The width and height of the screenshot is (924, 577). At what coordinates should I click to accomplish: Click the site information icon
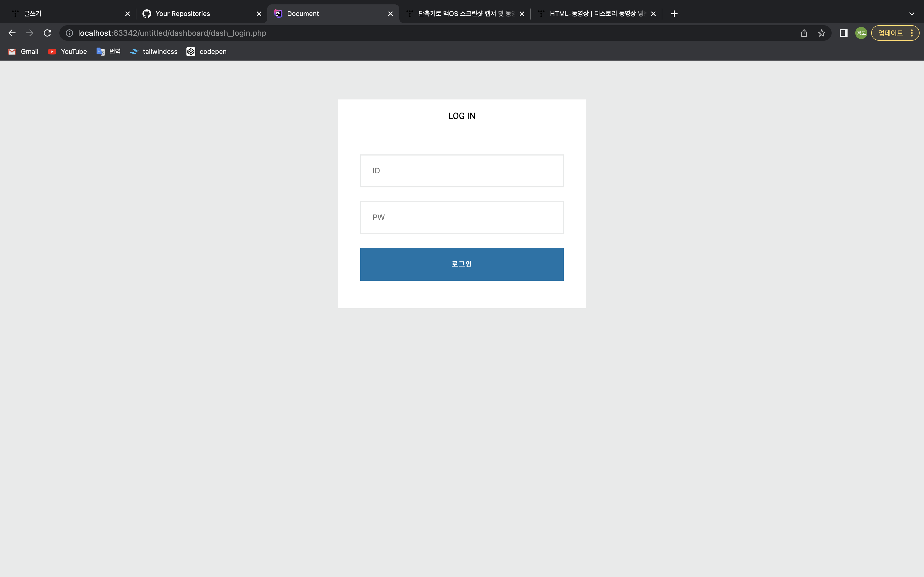(x=70, y=33)
